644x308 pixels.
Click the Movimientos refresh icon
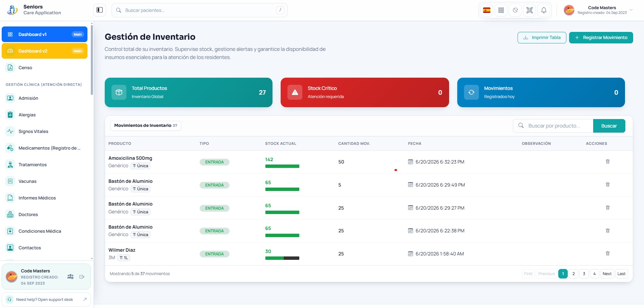tap(471, 92)
